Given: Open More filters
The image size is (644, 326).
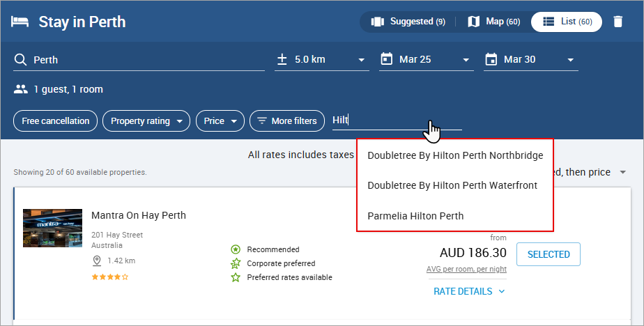Looking at the screenshot, I should [287, 121].
